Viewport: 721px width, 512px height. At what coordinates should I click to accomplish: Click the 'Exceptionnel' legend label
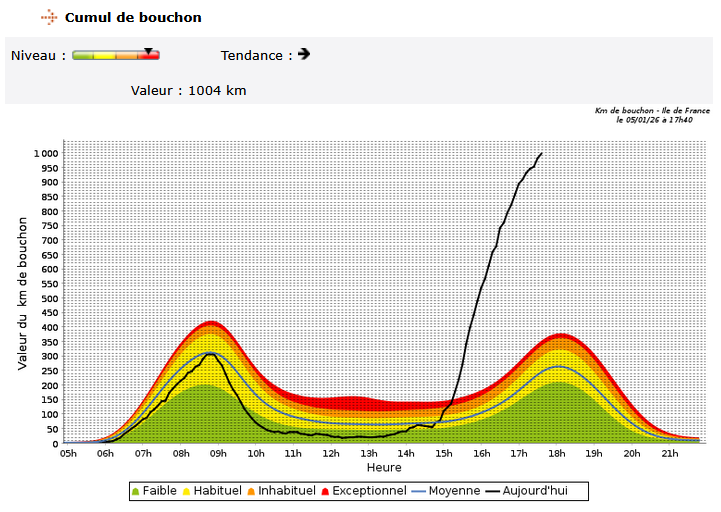point(369,491)
